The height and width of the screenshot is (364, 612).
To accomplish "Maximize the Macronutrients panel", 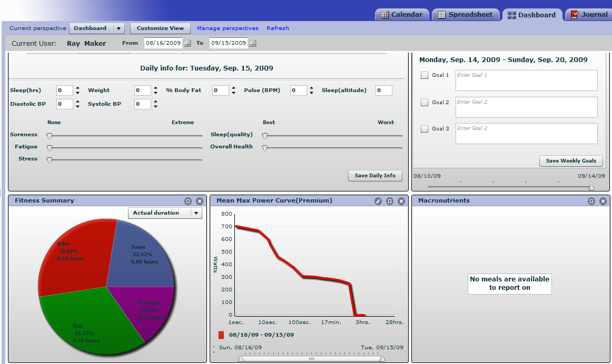I will click(591, 201).
